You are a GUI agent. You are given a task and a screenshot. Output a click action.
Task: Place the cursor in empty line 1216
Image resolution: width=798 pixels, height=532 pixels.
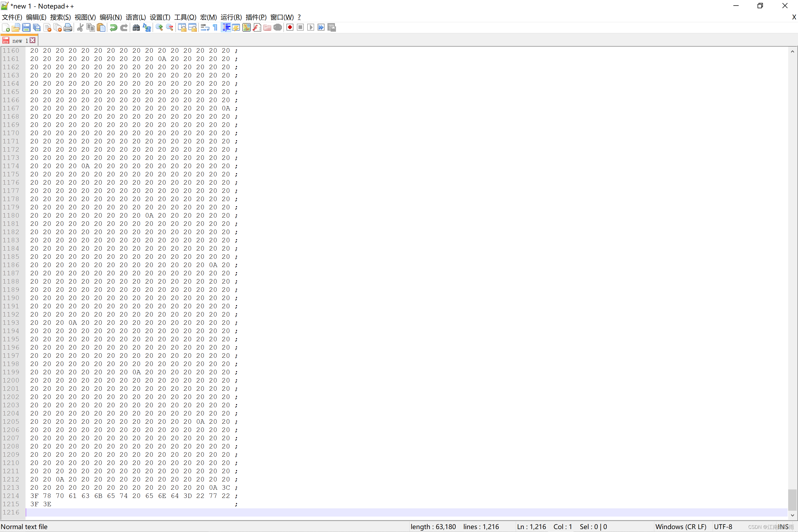click(x=406, y=512)
